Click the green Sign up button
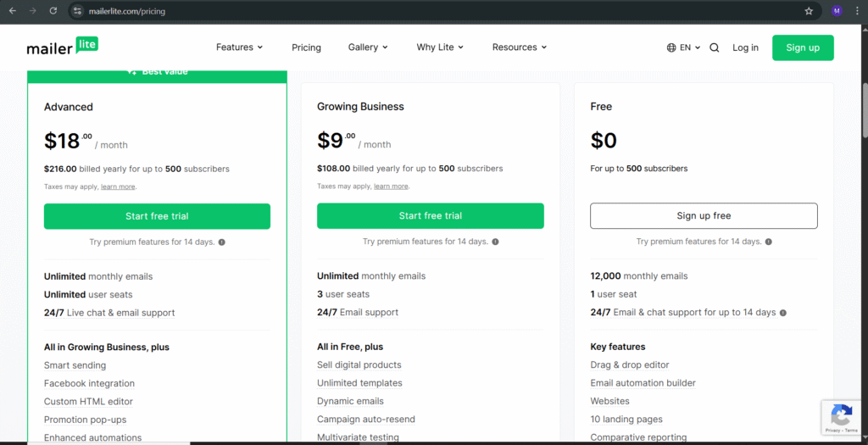The image size is (868, 445). tap(803, 47)
